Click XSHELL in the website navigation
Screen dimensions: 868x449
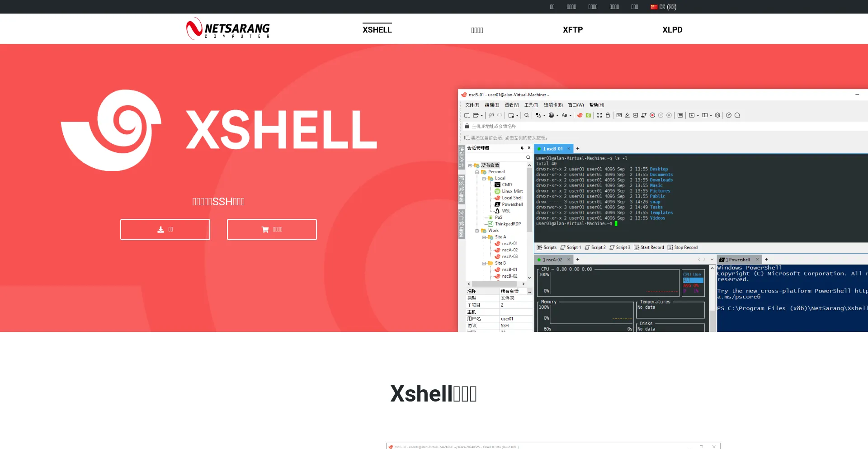pos(377,30)
